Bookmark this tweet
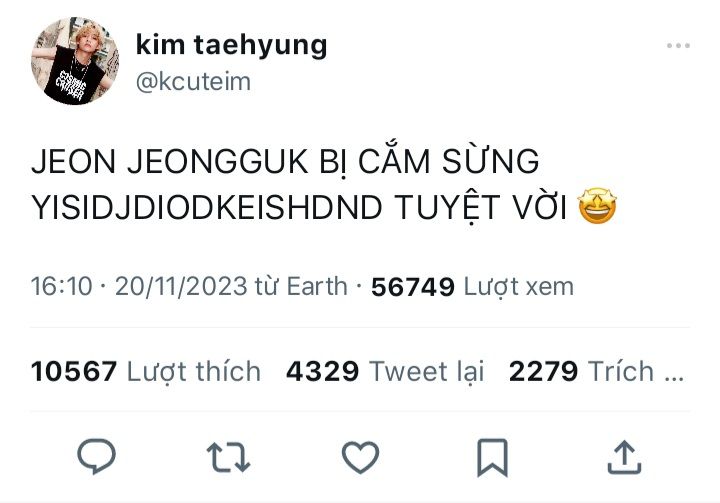Screen dimensions: 720x503 (492, 458)
